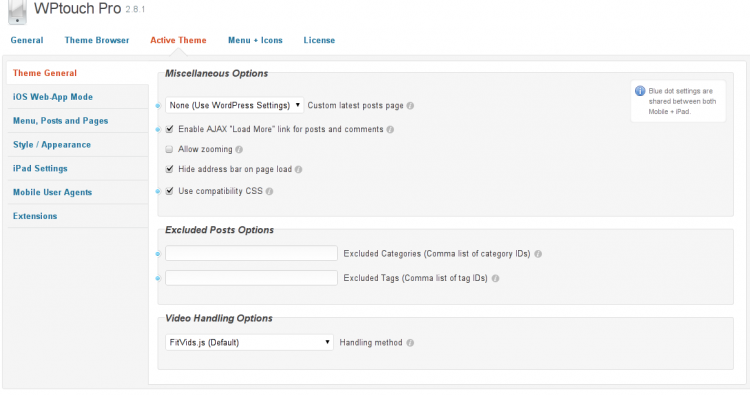This screenshot has width=750, height=395.
Task: Click help icon next to Allow zooming
Action: pyautogui.click(x=239, y=150)
